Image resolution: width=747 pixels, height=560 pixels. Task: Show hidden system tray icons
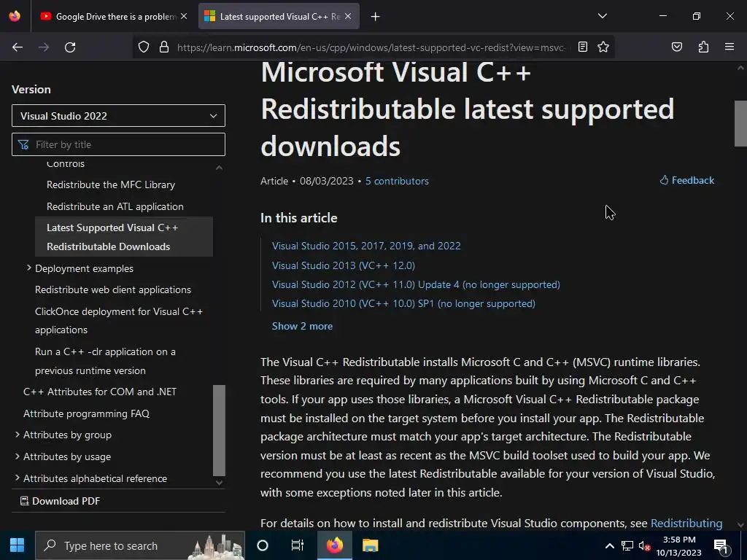tap(609, 545)
